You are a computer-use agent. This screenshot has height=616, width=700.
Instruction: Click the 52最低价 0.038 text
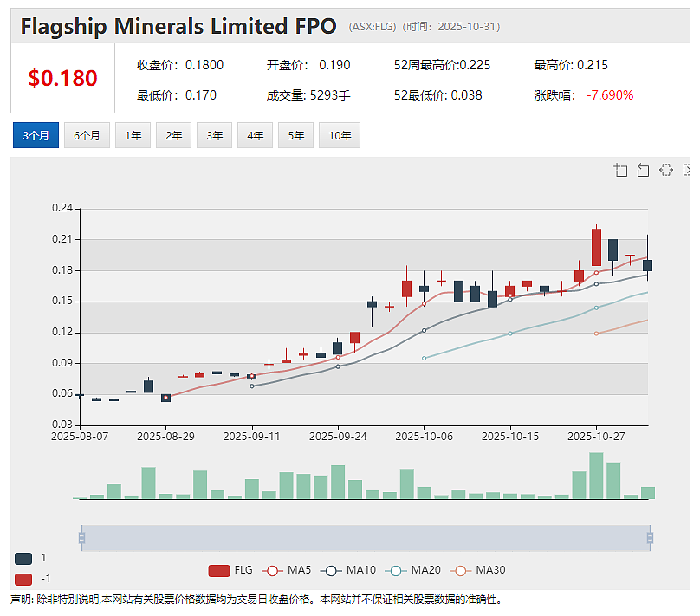pos(438,95)
